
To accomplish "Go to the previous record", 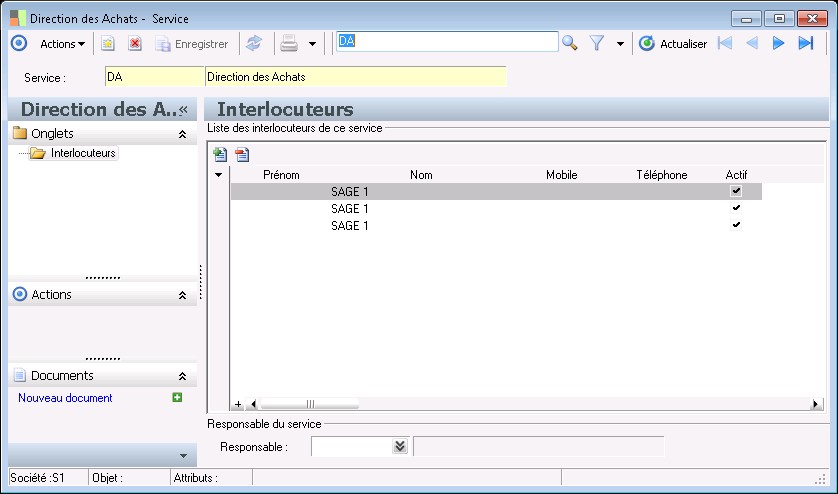I will pos(752,43).
